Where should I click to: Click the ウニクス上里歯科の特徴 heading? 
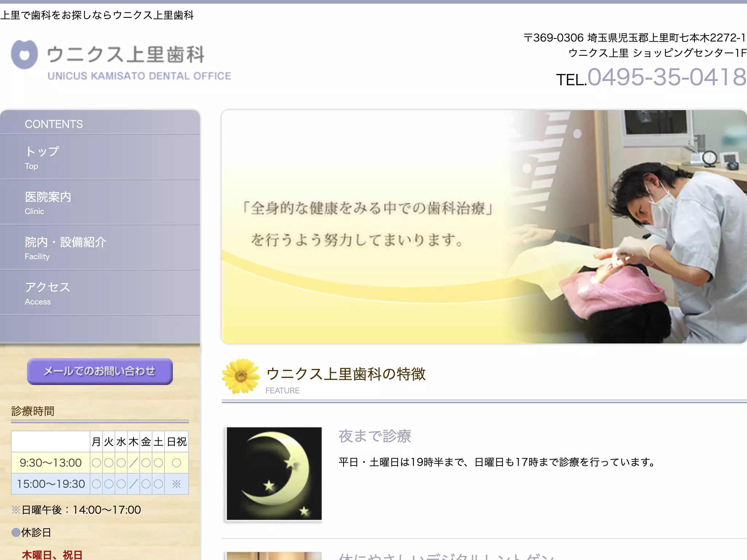click(x=346, y=374)
